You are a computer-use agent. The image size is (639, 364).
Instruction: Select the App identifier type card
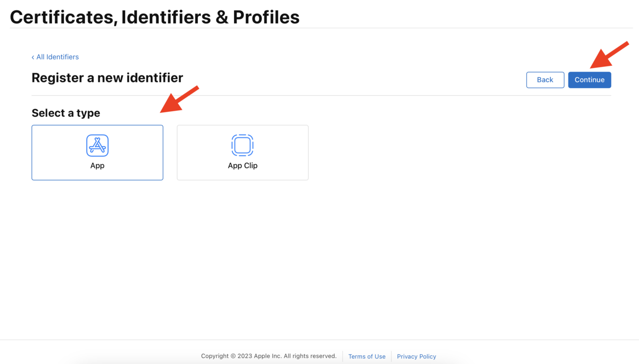pos(97,152)
